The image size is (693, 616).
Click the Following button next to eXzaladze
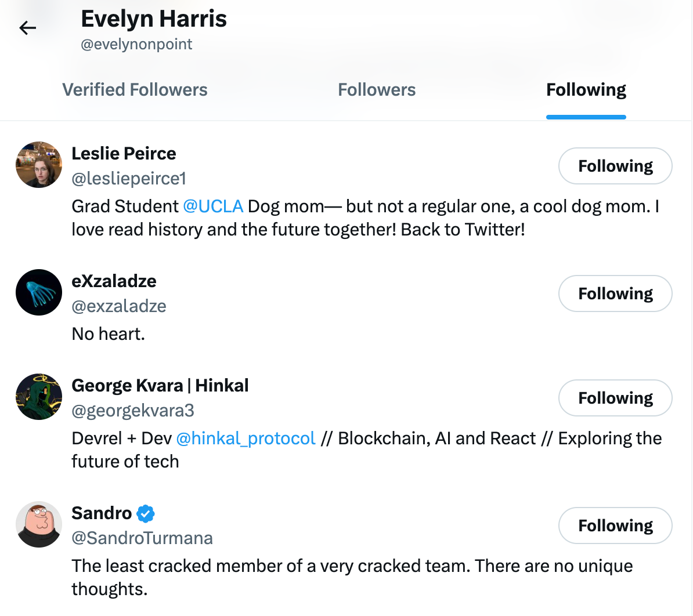click(x=615, y=293)
